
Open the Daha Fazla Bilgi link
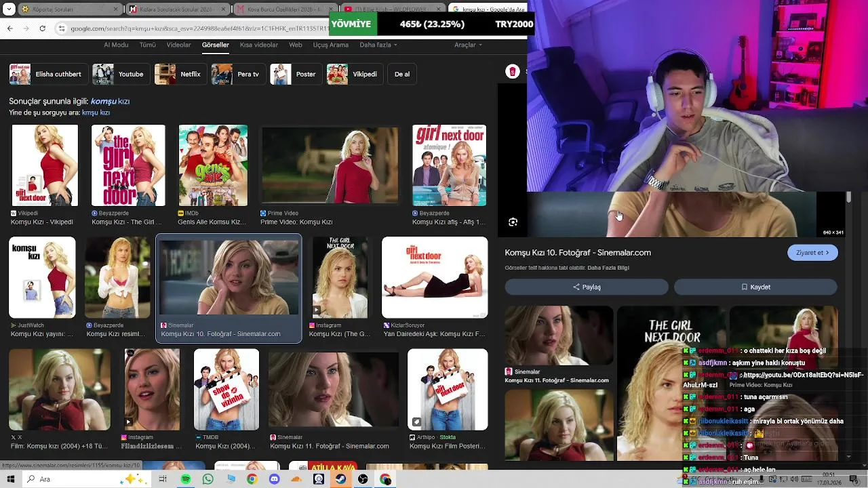pyautogui.click(x=608, y=268)
